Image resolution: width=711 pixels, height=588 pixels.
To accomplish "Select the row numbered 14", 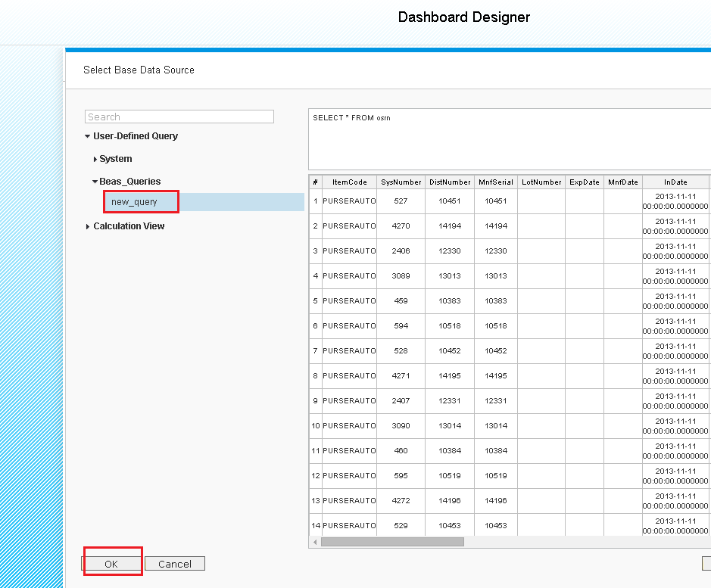I will pos(454,525).
